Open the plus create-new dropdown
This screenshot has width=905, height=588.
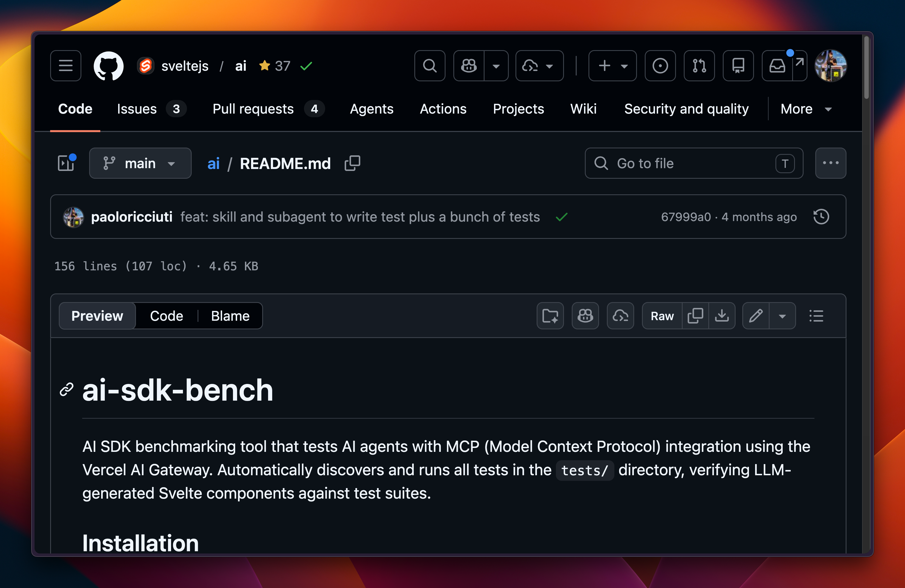[612, 66]
